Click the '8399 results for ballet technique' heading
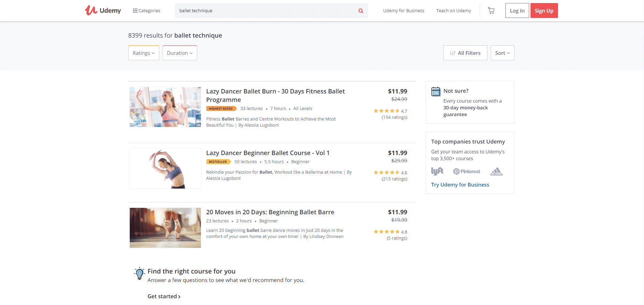 point(175,36)
